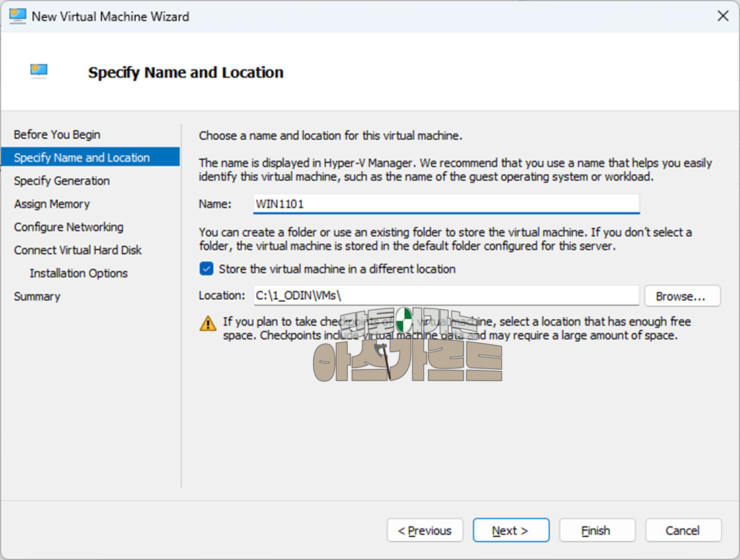The image size is (740, 560).
Task: Focus the Name field containing WIN1101
Action: pyautogui.click(x=447, y=204)
